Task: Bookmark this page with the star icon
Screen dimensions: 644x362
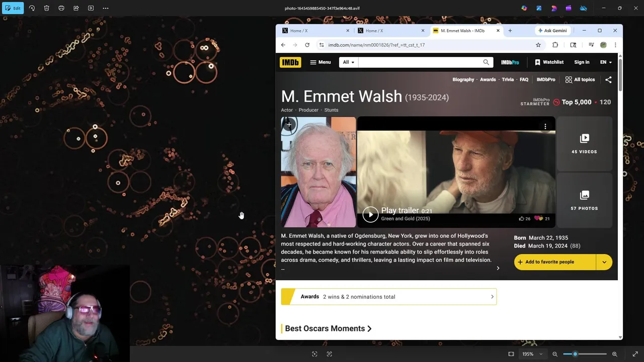Action: [x=538, y=45]
